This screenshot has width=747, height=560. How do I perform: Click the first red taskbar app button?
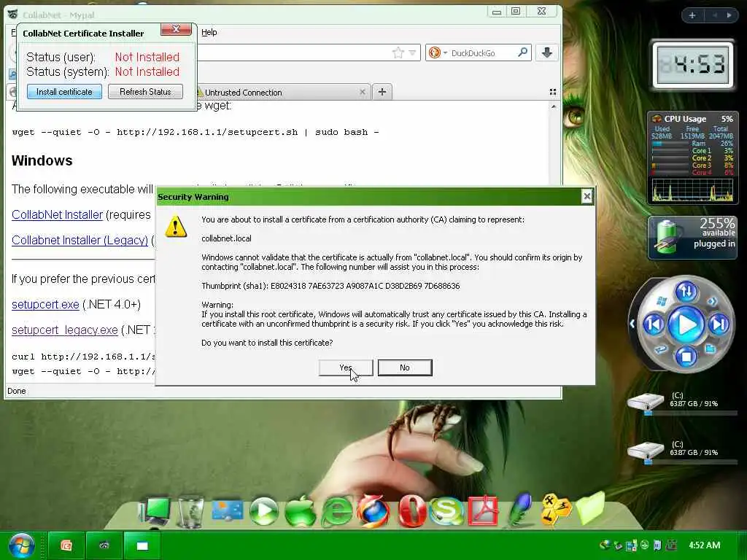point(66,545)
